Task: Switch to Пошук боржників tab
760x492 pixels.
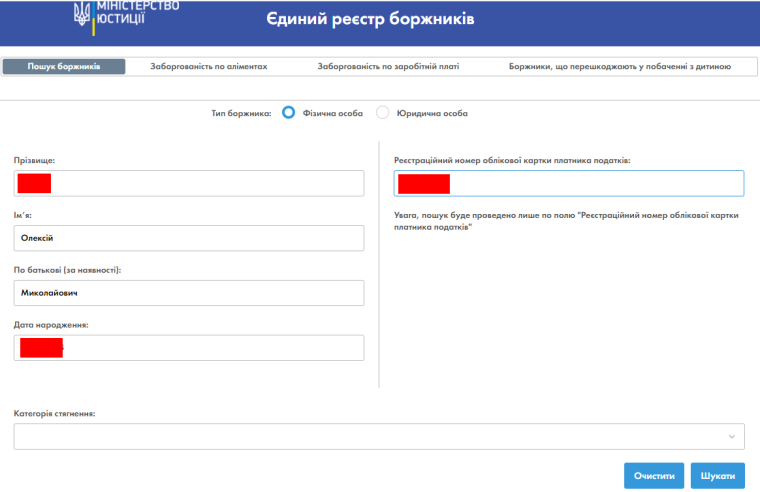Action: (x=64, y=66)
